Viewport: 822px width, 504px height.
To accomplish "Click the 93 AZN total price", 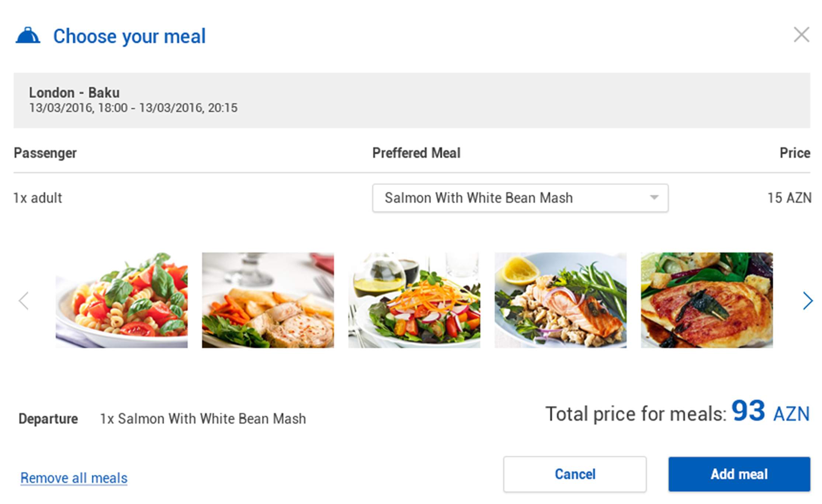I will (x=770, y=412).
